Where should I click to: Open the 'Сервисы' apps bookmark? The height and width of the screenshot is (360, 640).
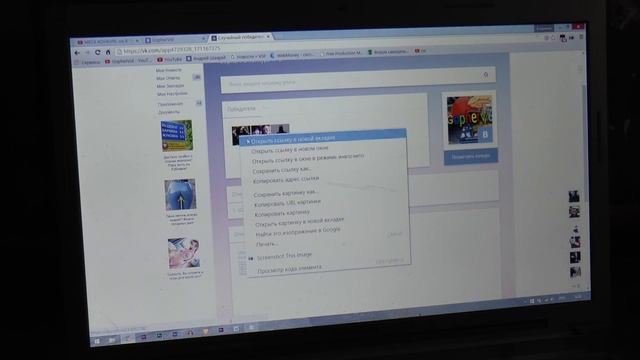point(88,62)
